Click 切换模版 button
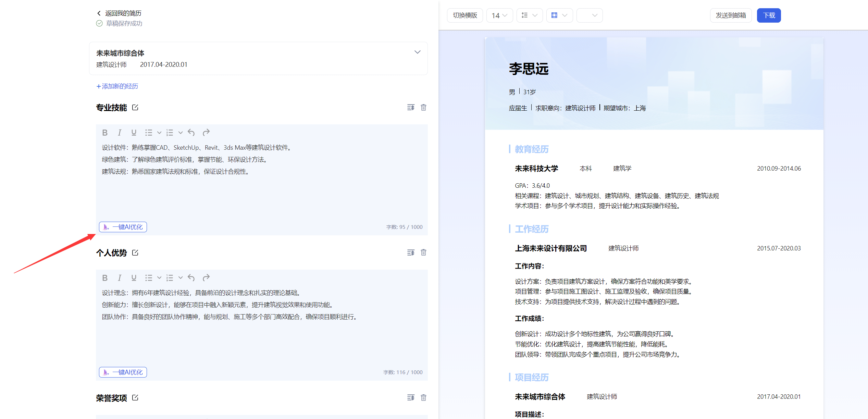 click(x=465, y=15)
